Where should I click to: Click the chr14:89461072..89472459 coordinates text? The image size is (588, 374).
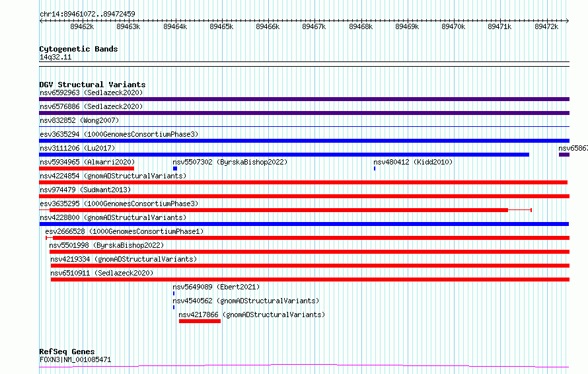(x=87, y=14)
